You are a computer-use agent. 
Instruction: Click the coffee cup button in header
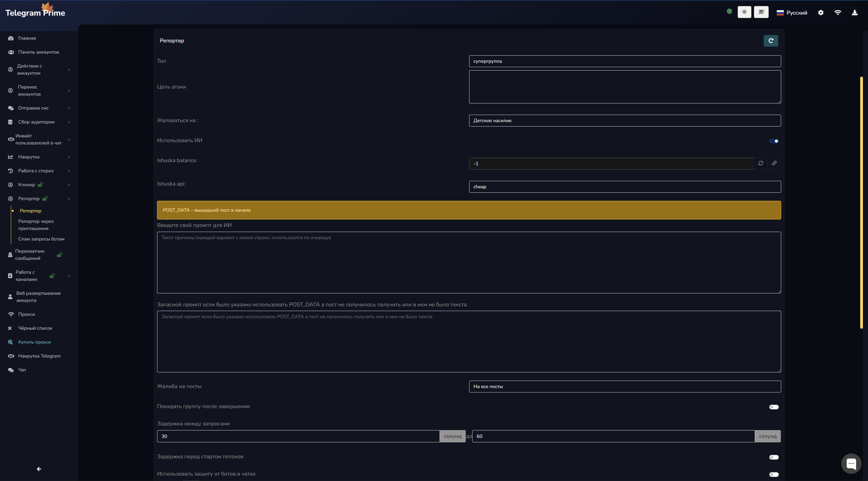click(x=761, y=12)
